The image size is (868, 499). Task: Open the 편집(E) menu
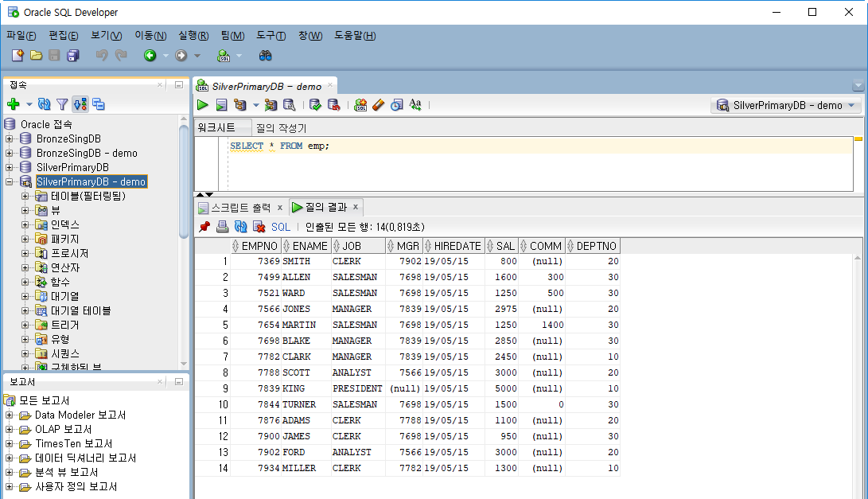(x=63, y=36)
